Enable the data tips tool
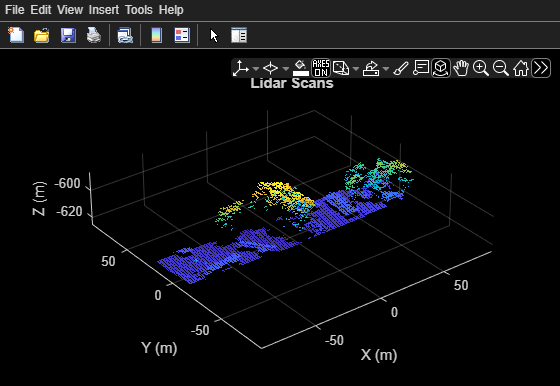560x386 pixels. pos(421,68)
